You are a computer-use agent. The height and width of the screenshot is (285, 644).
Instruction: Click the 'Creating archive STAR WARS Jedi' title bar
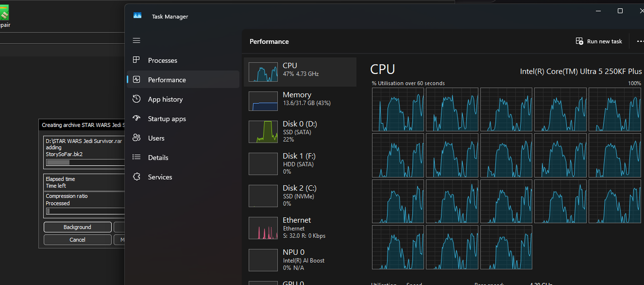[82, 125]
